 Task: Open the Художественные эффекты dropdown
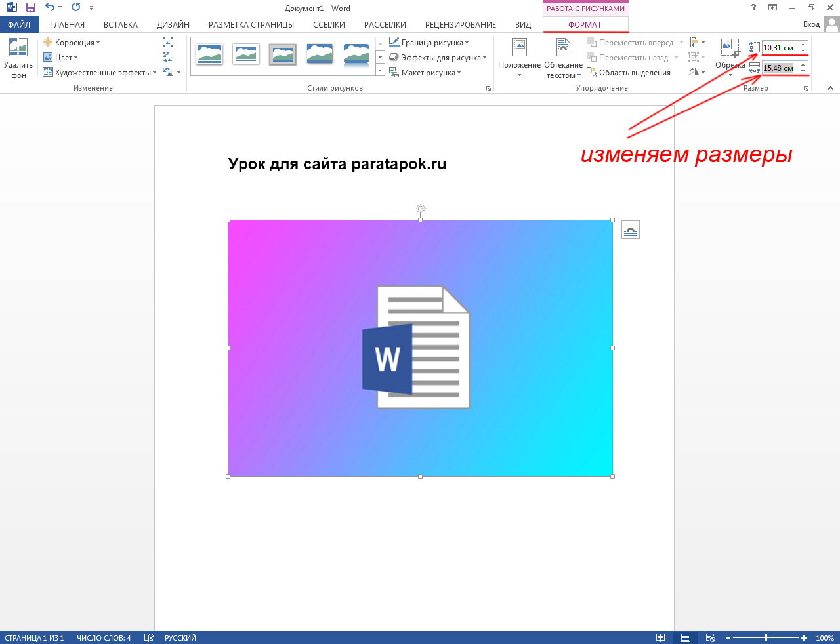pyautogui.click(x=100, y=73)
